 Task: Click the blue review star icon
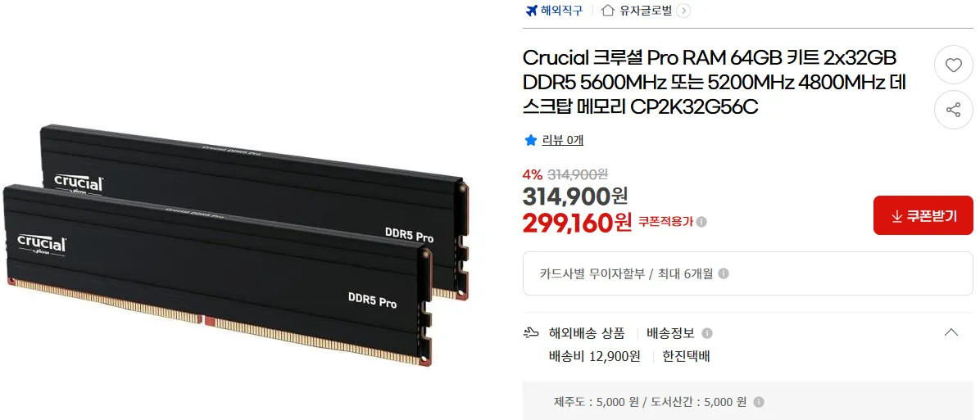coord(531,141)
